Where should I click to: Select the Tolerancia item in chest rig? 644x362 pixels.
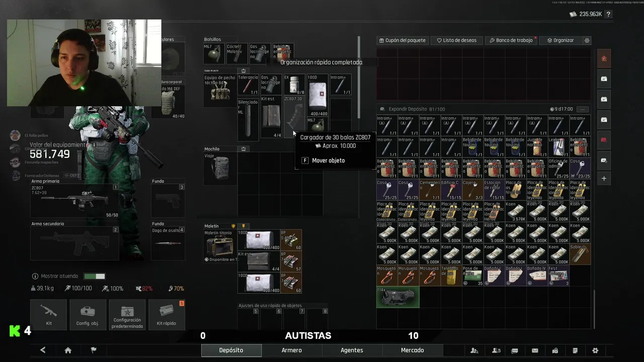click(248, 85)
